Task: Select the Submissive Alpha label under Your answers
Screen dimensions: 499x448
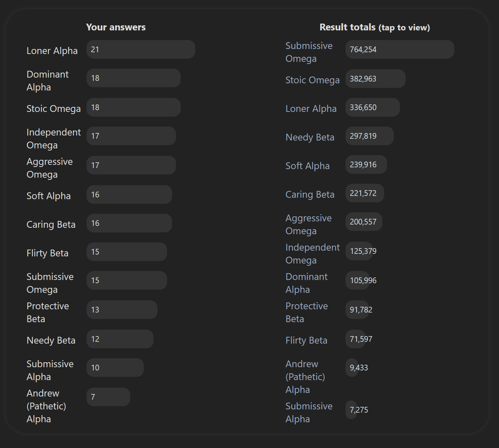Action: click(50, 370)
